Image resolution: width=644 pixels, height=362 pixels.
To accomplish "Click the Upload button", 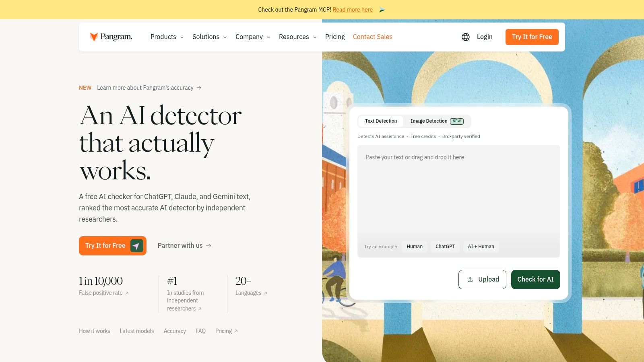I will 482,280.
